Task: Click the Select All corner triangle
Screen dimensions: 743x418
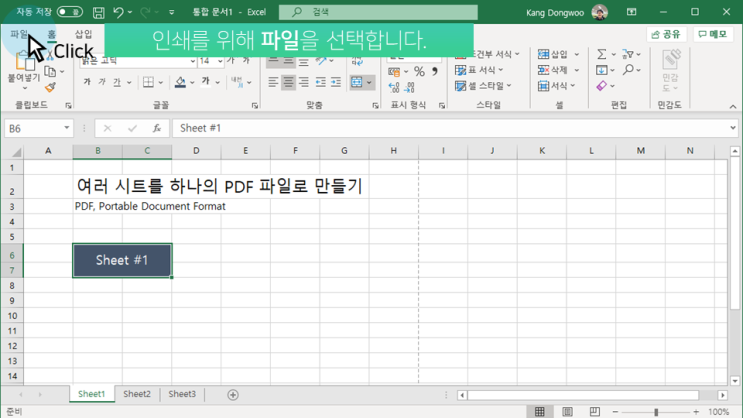Action: click(x=16, y=152)
